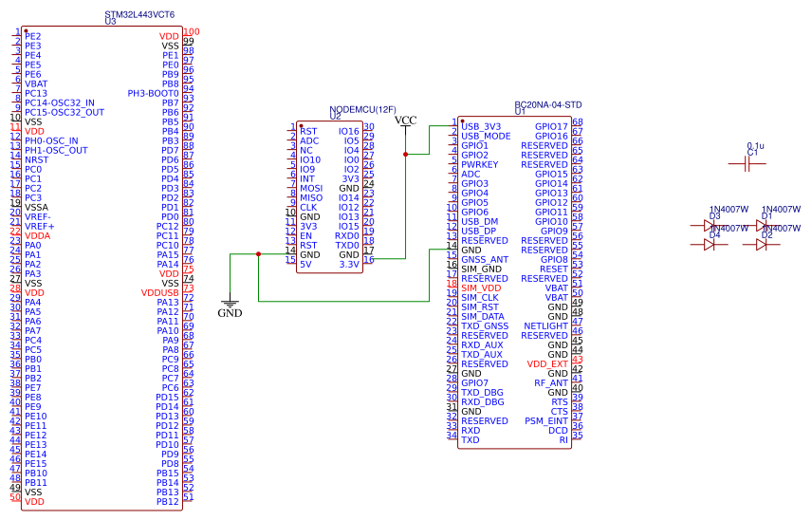Select the 3.3V pin 16 on the NodeMCU
Viewport: 812px width, 520px height.
[349, 264]
